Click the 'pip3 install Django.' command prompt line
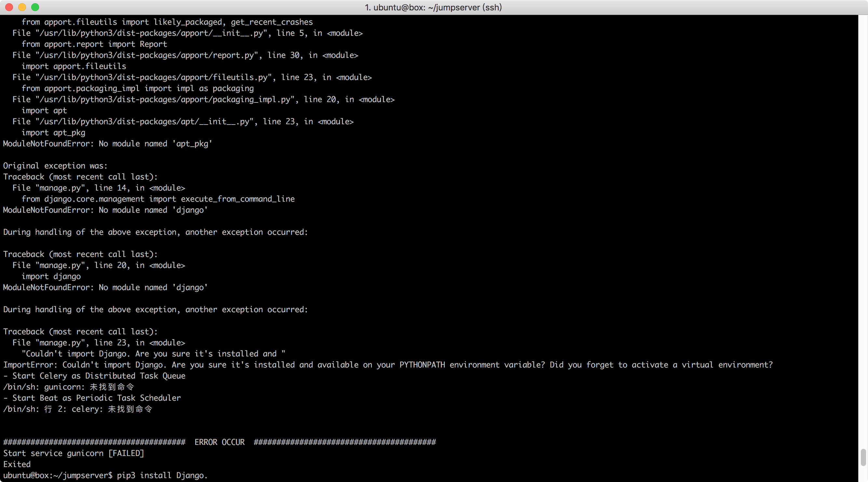Screen dimensions: 868x482 pos(105,475)
